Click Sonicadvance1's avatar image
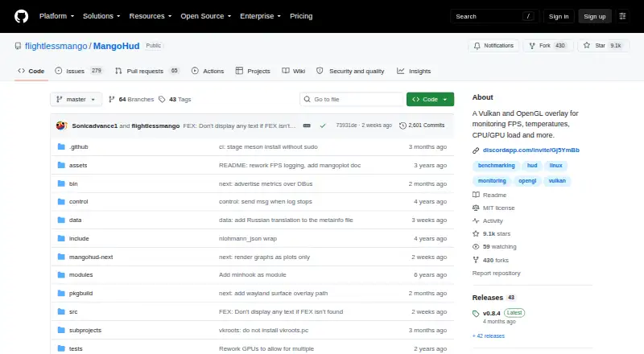The image size is (644, 354). [61, 126]
